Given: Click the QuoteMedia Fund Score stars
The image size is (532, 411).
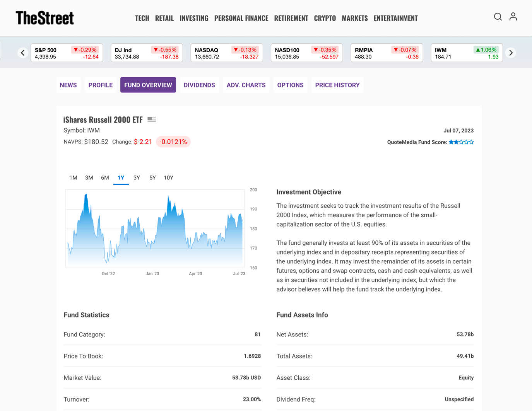Looking at the screenshot, I should [x=461, y=142].
